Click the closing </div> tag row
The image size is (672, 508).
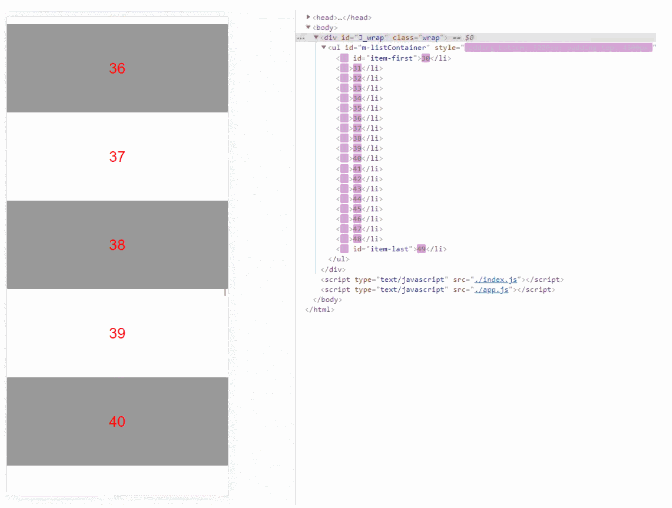[333, 269]
